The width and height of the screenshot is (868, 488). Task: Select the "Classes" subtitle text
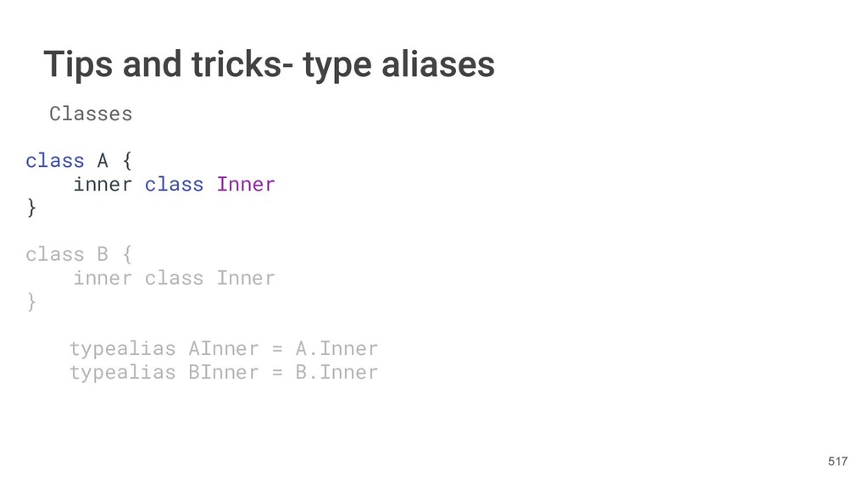click(91, 114)
